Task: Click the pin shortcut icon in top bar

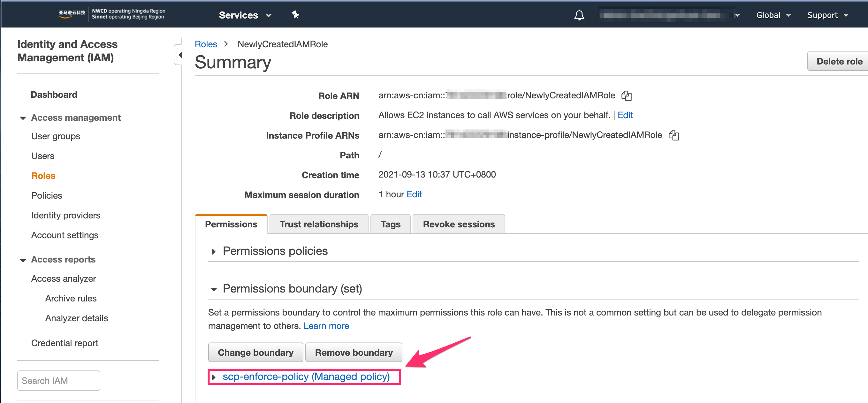Action: (295, 15)
